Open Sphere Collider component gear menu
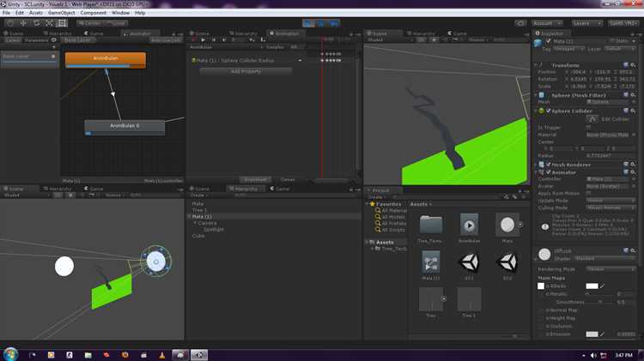The height and width of the screenshot is (361, 644). (x=633, y=111)
